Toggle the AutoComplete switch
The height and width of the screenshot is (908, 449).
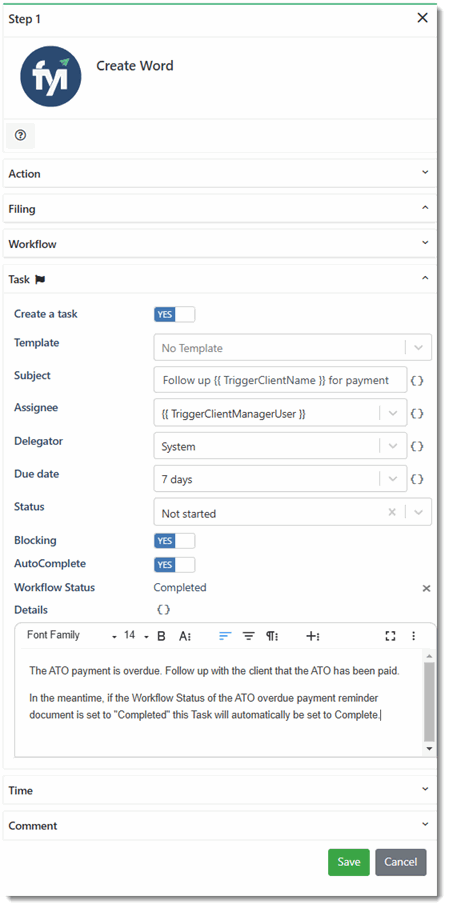(174, 565)
